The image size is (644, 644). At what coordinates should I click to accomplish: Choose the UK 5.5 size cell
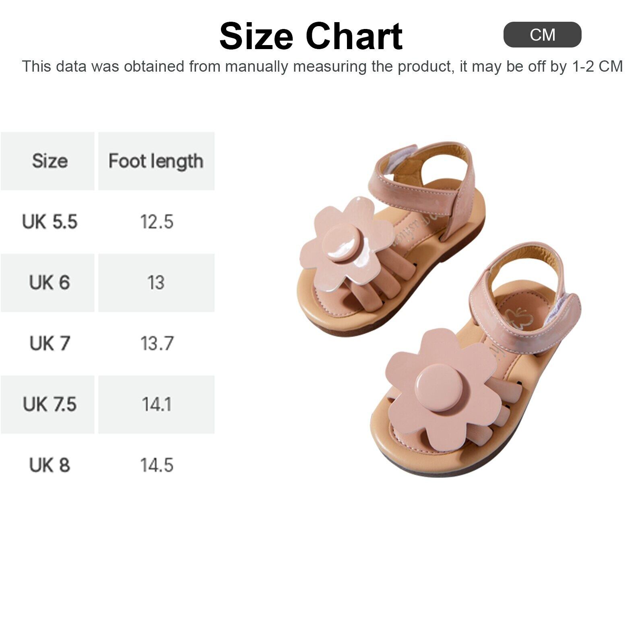50,222
